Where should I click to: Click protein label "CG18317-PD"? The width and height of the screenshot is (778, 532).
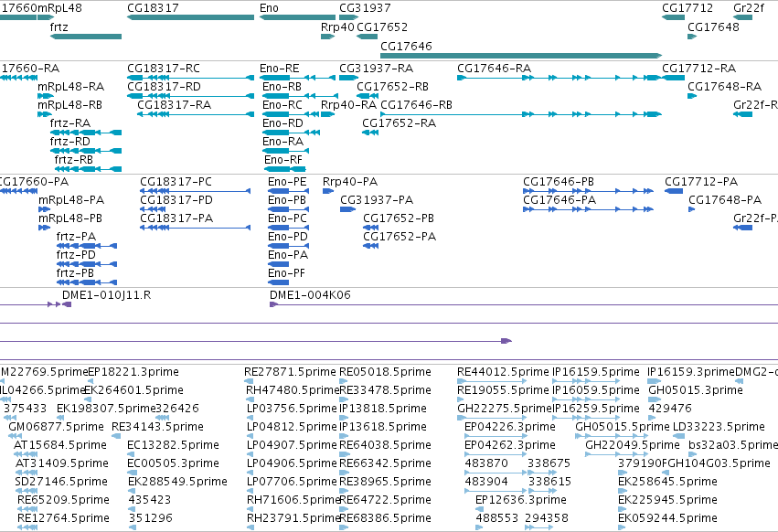[x=176, y=200]
